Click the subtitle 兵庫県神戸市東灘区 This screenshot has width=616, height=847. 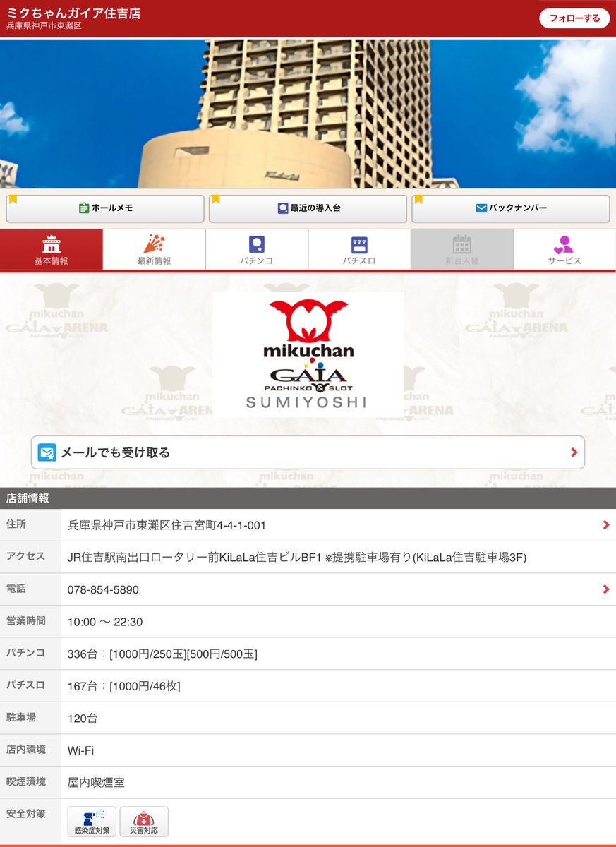pyautogui.click(x=44, y=26)
